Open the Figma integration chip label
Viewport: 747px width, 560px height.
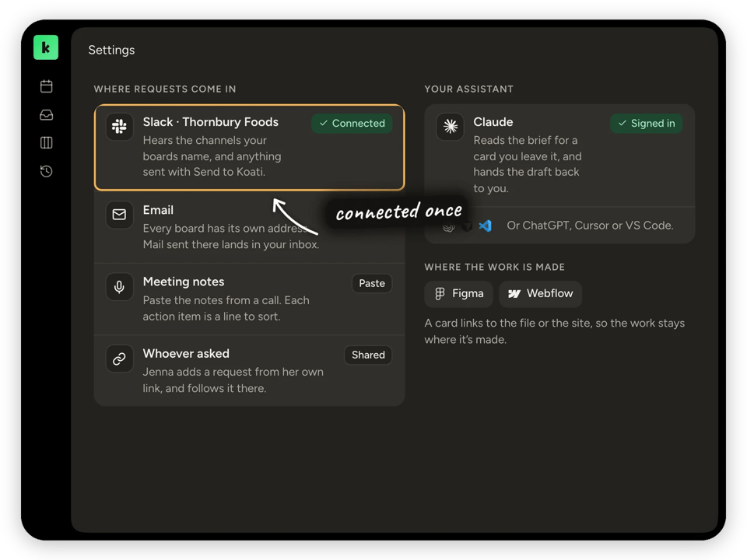click(x=468, y=293)
